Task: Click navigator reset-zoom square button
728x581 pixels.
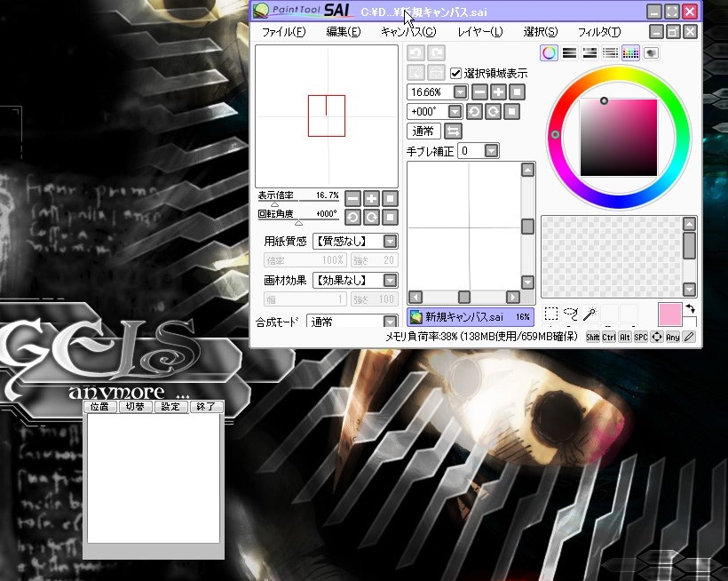Action: coord(390,199)
